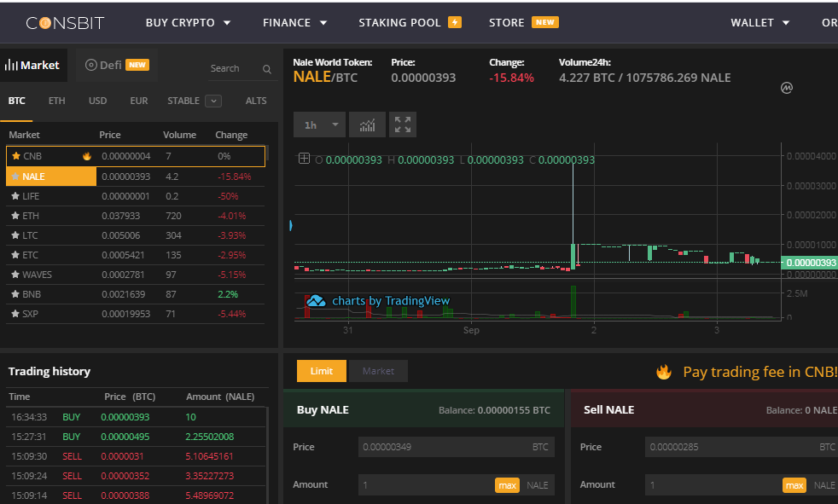Click the search magnifier icon
The width and height of the screenshot is (838, 504).
pyautogui.click(x=266, y=69)
